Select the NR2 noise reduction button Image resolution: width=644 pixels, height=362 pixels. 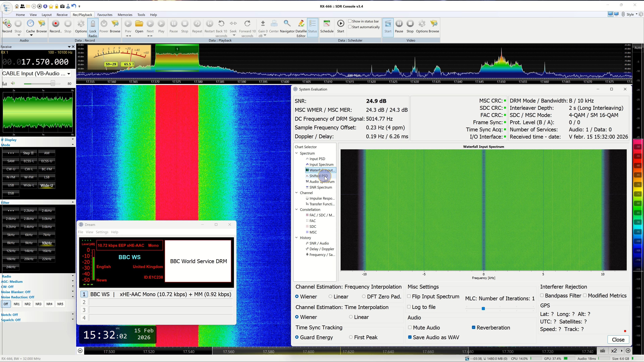28,304
